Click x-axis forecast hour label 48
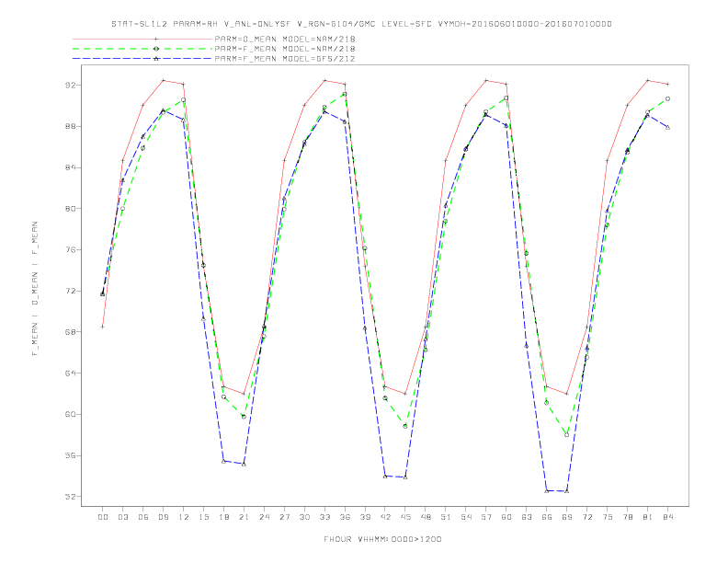Image resolution: width=728 pixels, height=563 pixels. (x=426, y=517)
